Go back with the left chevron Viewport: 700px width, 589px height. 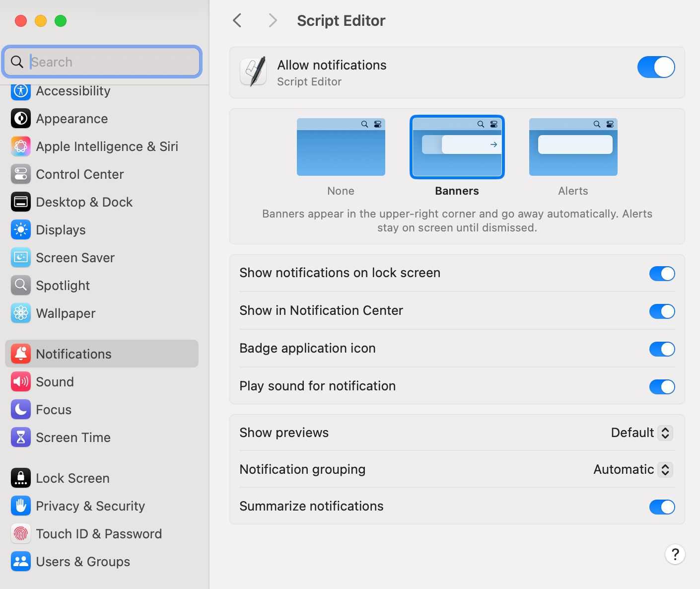click(237, 20)
